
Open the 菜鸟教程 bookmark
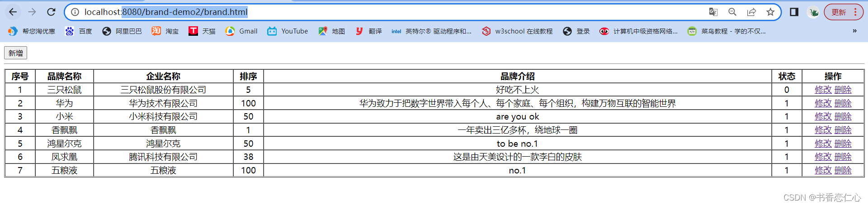pos(726,31)
